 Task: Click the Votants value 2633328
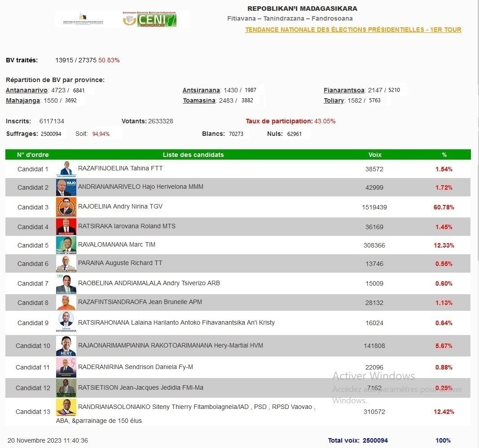(x=161, y=122)
